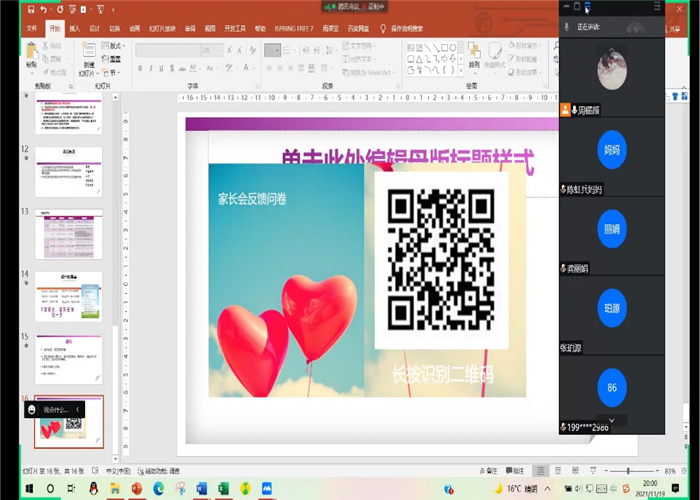
Task: Toggle center text alignment
Action: pos(280,68)
